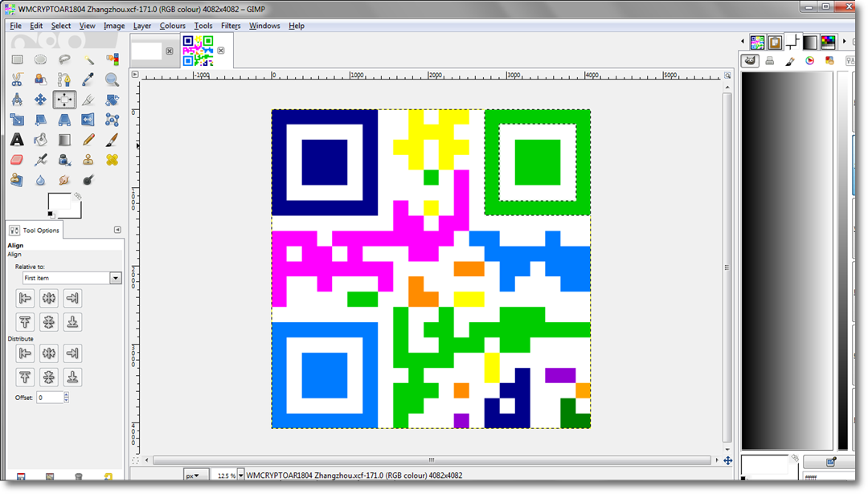Close the QR code image tab
The image size is (868, 494).
point(221,51)
